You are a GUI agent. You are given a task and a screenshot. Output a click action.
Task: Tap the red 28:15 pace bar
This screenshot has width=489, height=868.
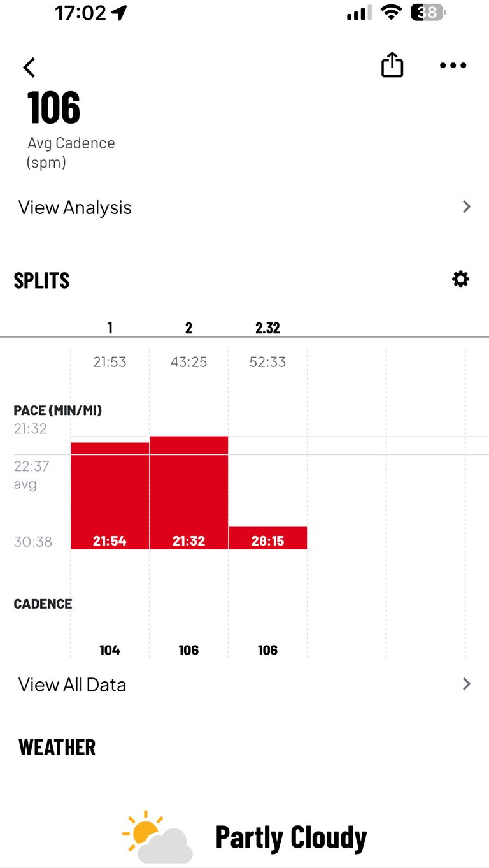[x=267, y=537]
